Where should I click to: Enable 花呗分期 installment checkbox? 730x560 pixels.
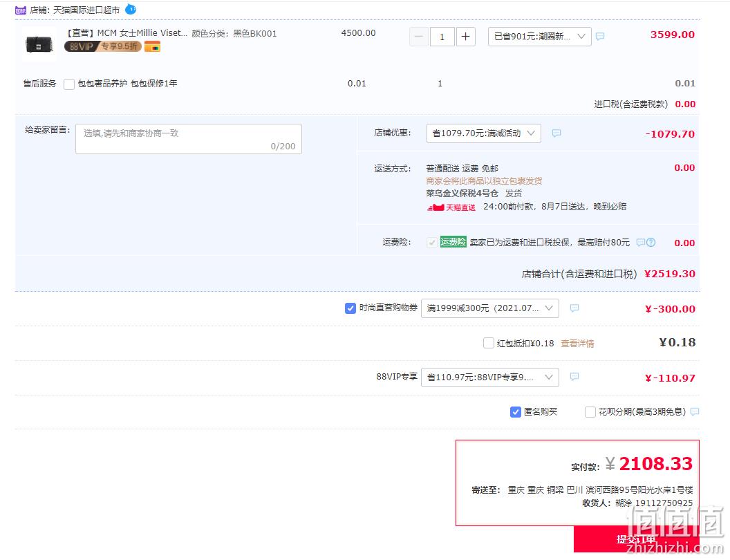pos(590,412)
